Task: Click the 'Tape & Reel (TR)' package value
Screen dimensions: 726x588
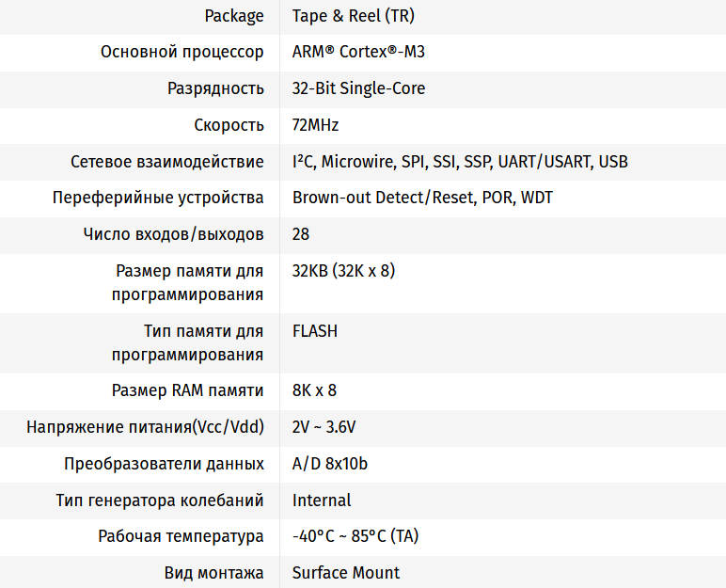Action: tap(353, 16)
